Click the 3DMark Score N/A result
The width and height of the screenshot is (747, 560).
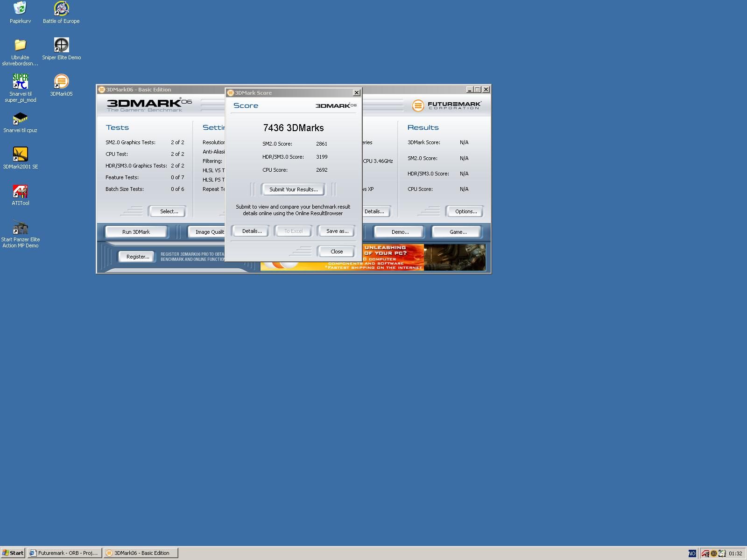[x=464, y=142]
